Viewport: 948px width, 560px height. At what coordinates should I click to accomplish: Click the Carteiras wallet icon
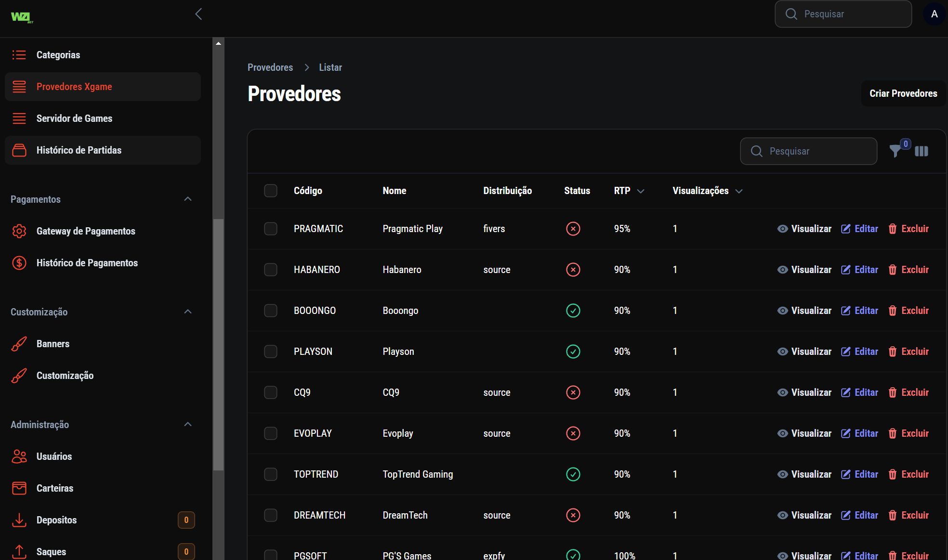19,488
